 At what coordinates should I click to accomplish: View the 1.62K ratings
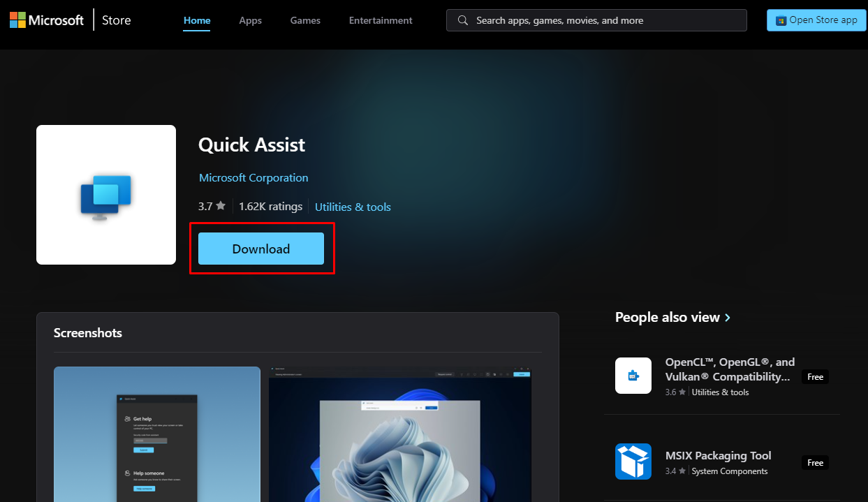pyautogui.click(x=270, y=206)
